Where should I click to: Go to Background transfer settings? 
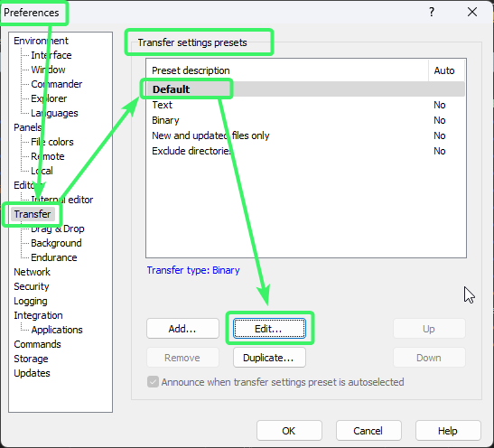(x=56, y=243)
